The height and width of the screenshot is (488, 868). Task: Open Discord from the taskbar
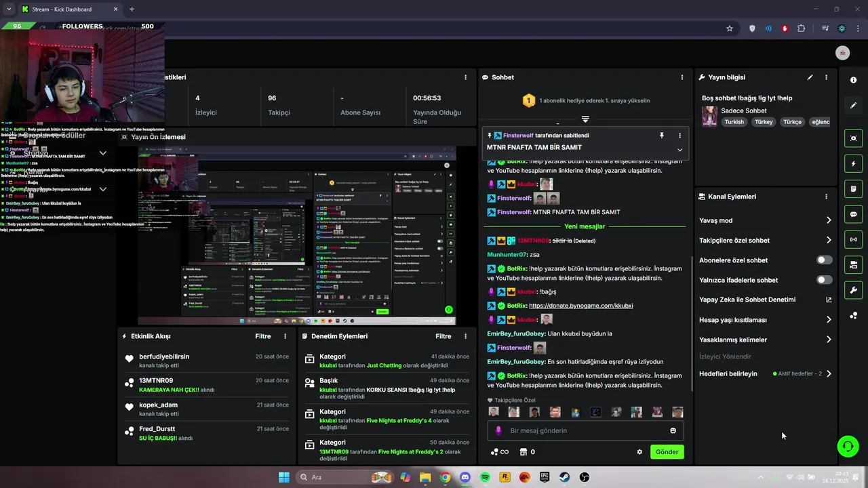pyautogui.click(x=465, y=477)
